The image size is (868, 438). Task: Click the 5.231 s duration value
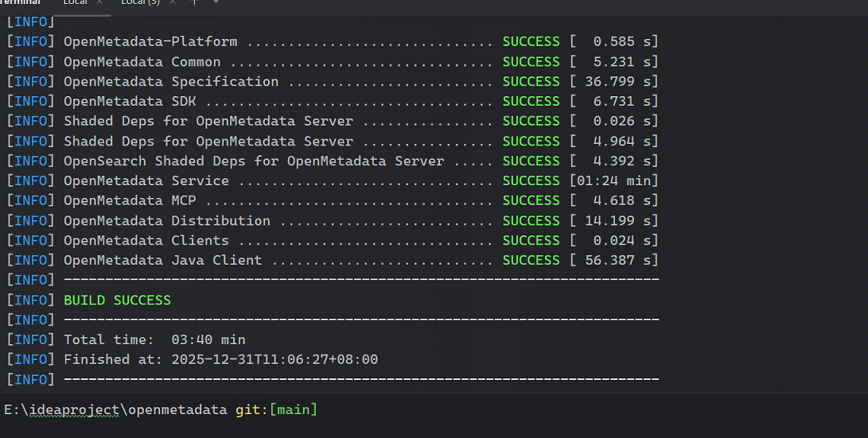[622, 61]
